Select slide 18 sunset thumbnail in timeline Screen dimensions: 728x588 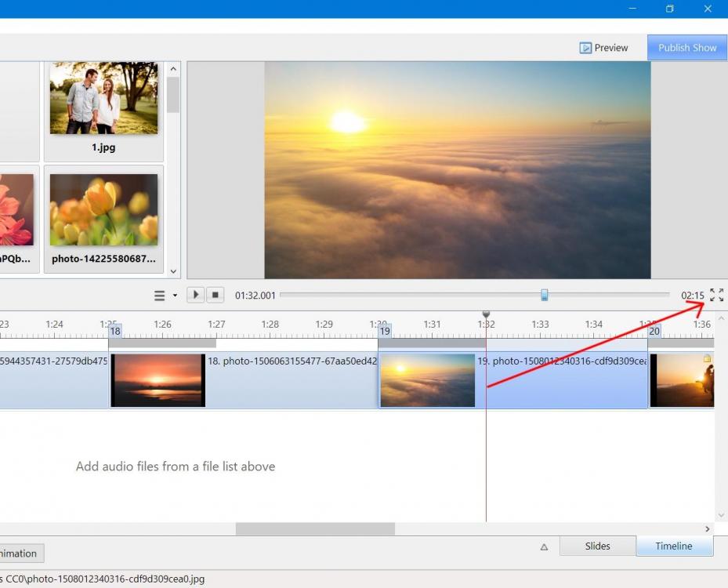point(158,380)
